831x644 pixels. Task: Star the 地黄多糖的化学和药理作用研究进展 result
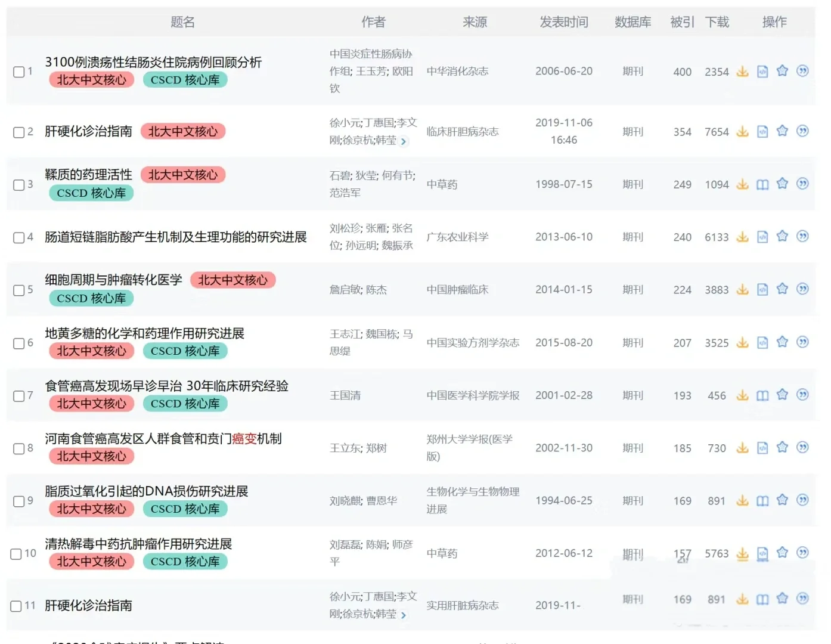point(783,342)
